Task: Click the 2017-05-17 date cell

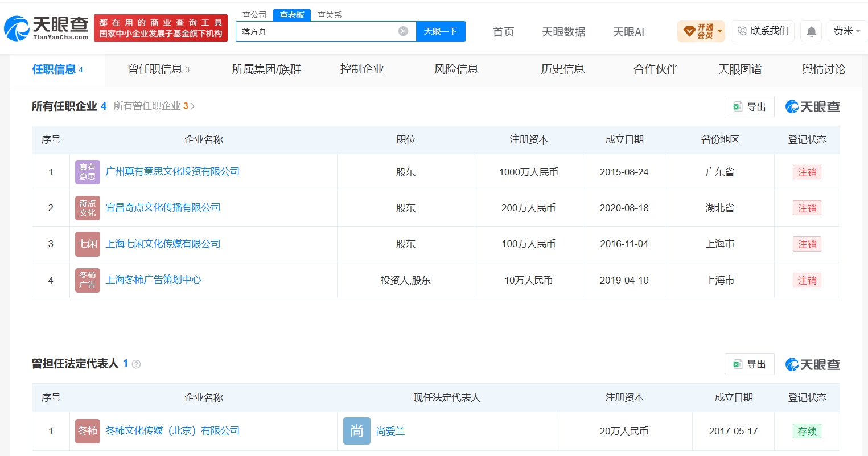Action: pos(734,431)
